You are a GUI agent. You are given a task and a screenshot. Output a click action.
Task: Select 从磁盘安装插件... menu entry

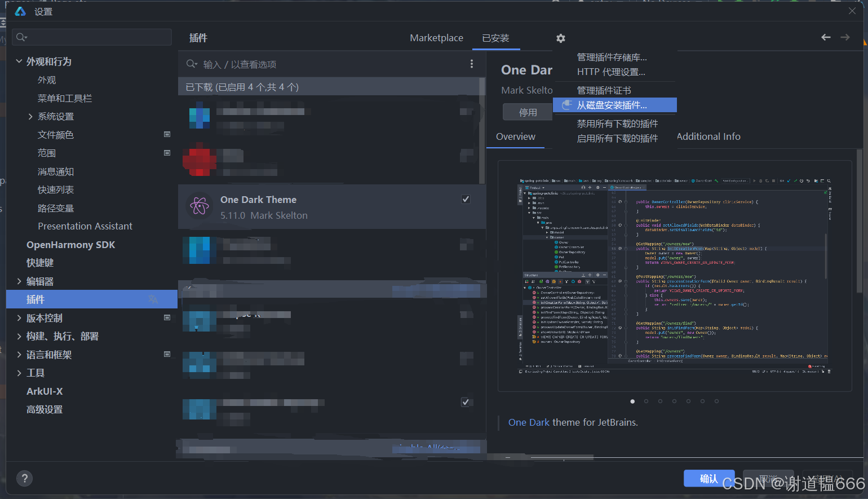[614, 105]
